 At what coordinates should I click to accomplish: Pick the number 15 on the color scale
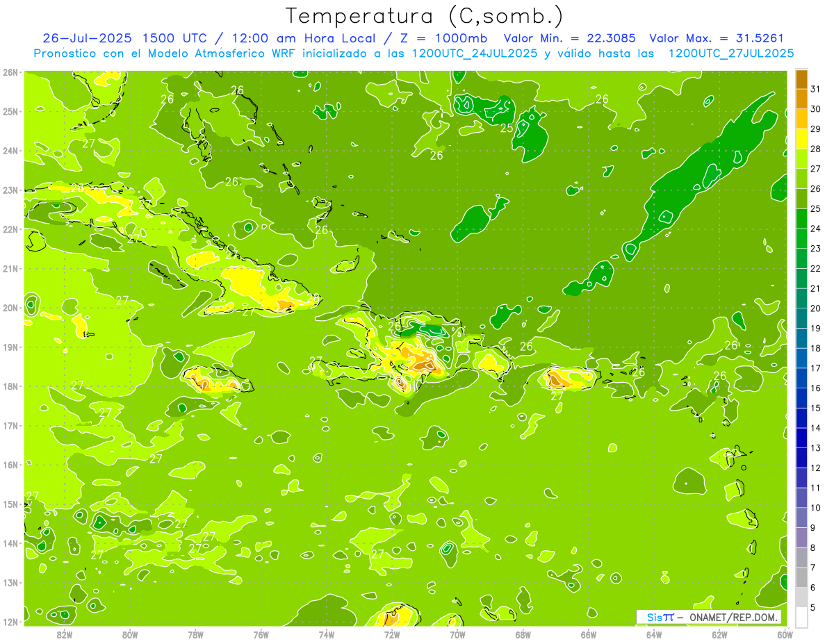(816, 408)
